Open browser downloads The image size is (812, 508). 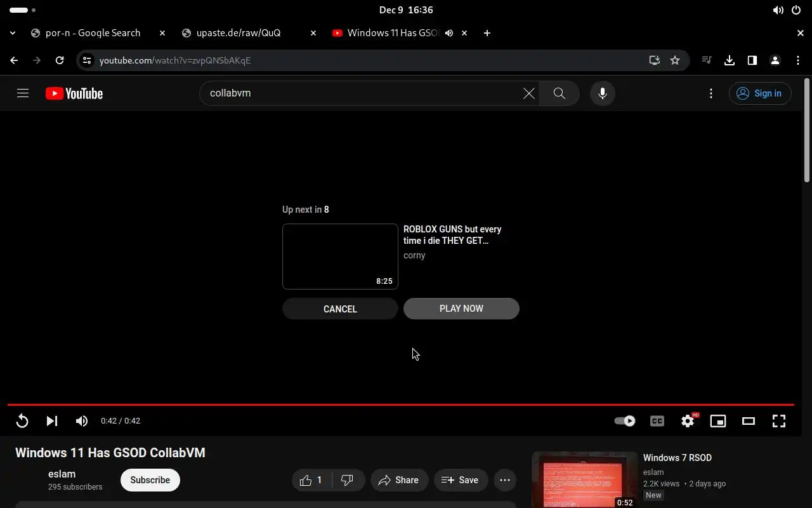point(730,60)
